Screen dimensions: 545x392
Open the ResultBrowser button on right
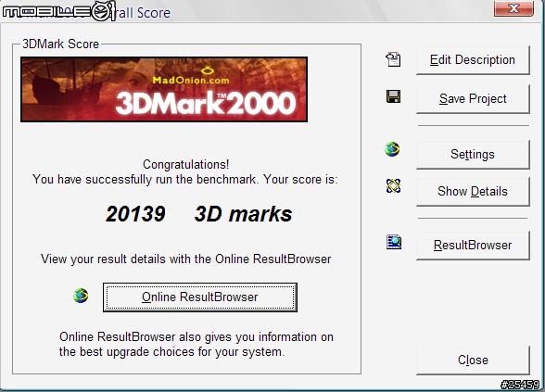pos(473,246)
